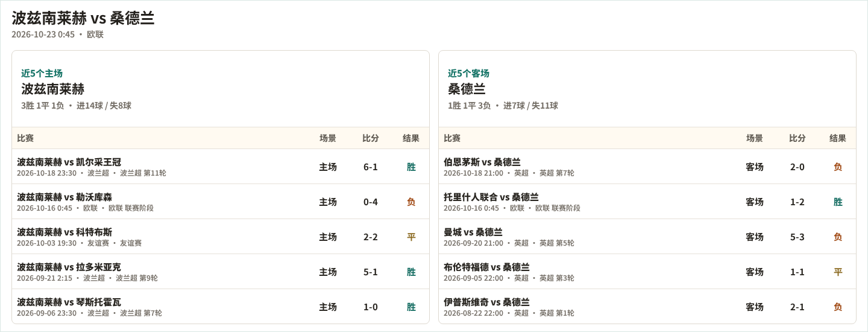Open the 伊普斯维奇 vs 桑德兰 match
This screenshot has width=868, height=332.
click(x=647, y=307)
